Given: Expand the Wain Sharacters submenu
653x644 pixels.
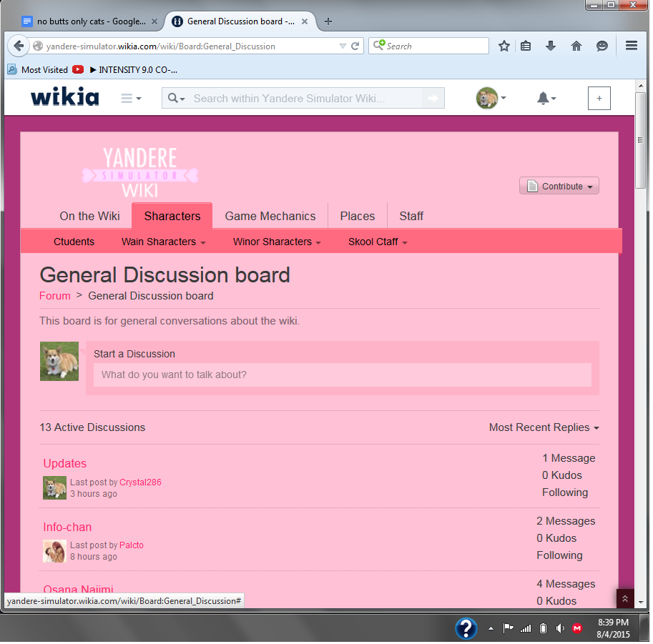Looking at the screenshot, I should (x=163, y=242).
